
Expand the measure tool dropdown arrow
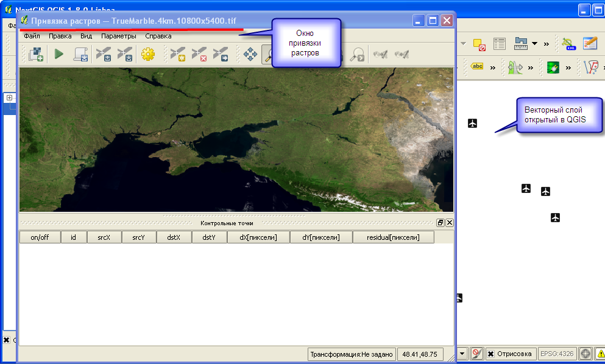point(534,43)
